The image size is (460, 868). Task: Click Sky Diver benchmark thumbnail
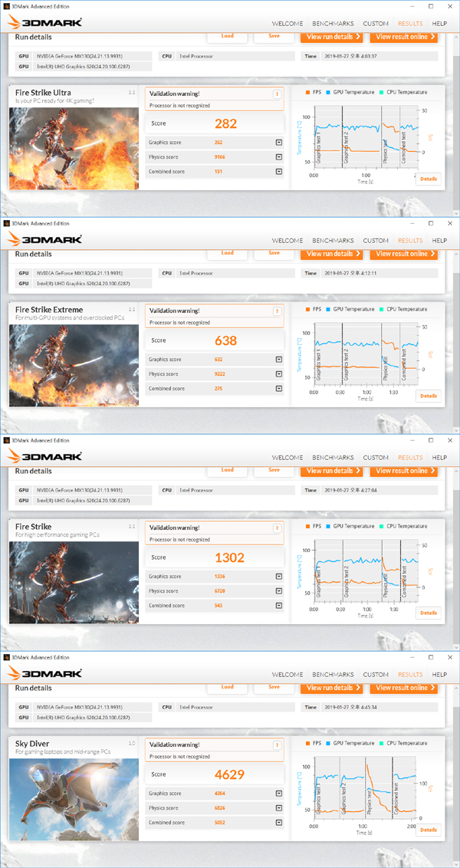click(74, 799)
